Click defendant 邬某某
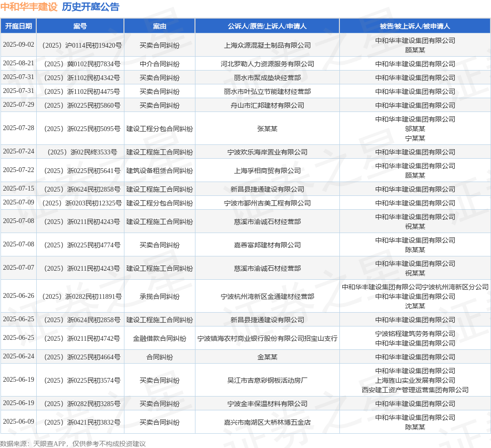 point(415,129)
